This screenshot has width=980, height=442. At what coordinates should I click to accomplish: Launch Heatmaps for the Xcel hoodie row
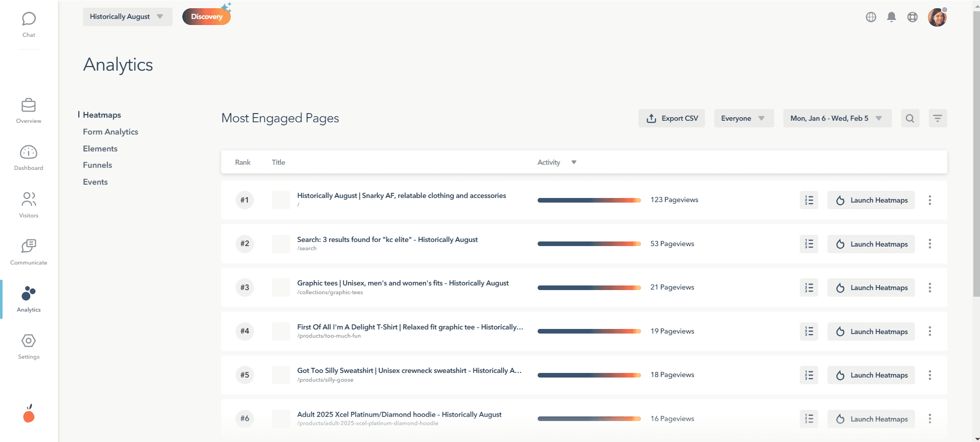871,419
